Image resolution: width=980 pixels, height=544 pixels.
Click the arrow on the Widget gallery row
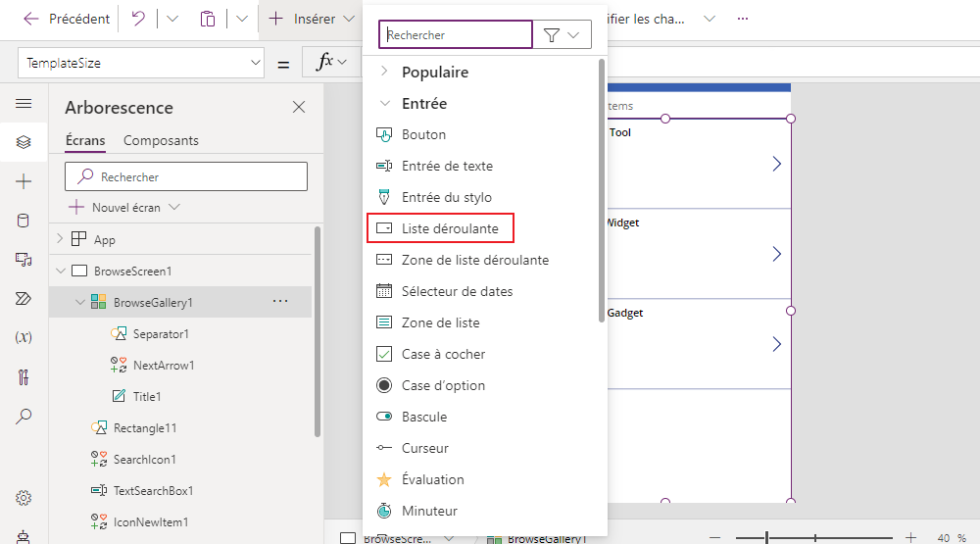(x=776, y=254)
